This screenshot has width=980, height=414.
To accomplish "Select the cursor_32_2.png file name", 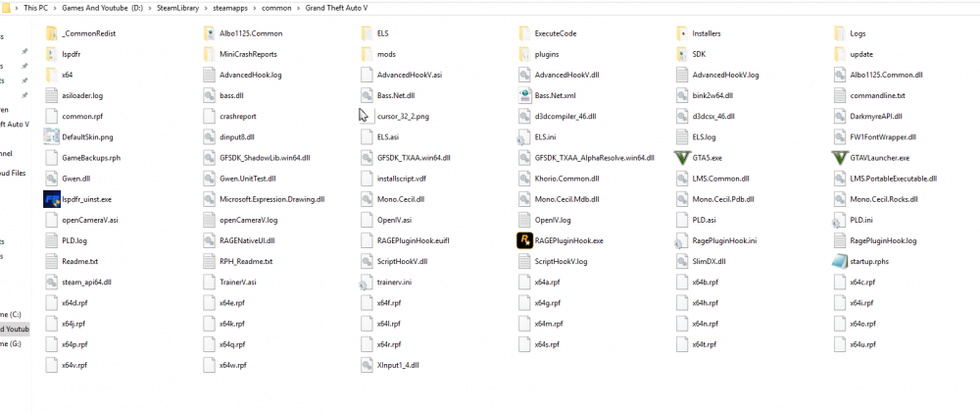I will 403,117.
